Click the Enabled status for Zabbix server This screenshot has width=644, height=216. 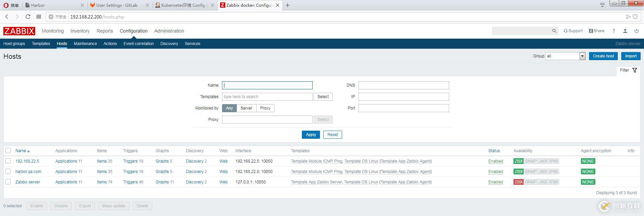[495, 182]
